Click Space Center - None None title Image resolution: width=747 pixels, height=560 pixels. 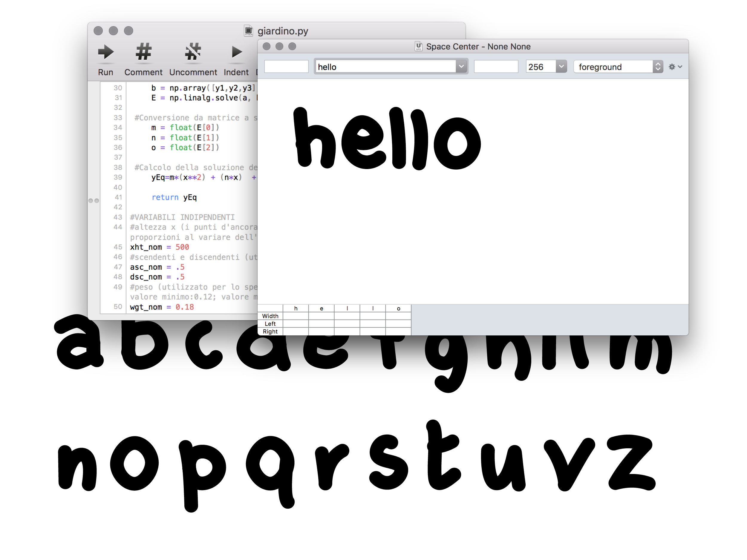478,47
